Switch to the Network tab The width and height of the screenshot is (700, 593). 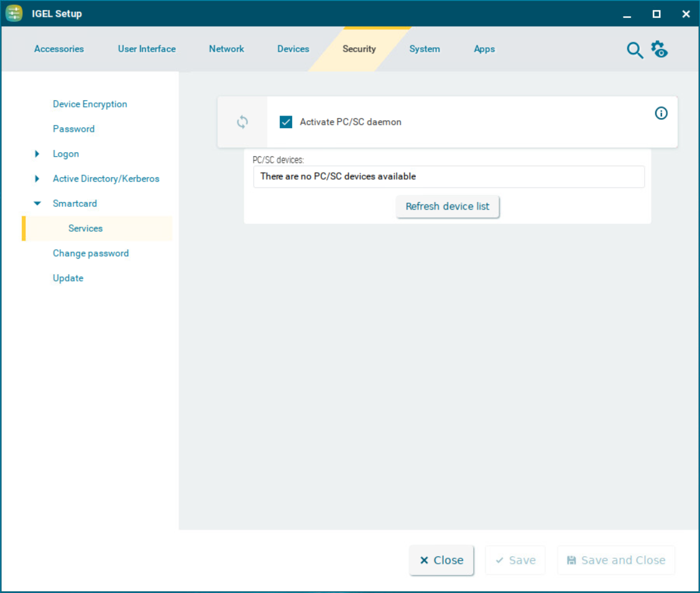[226, 49]
